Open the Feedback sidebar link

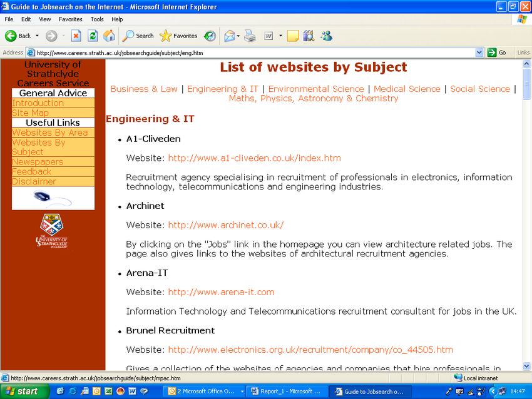[31, 171]
